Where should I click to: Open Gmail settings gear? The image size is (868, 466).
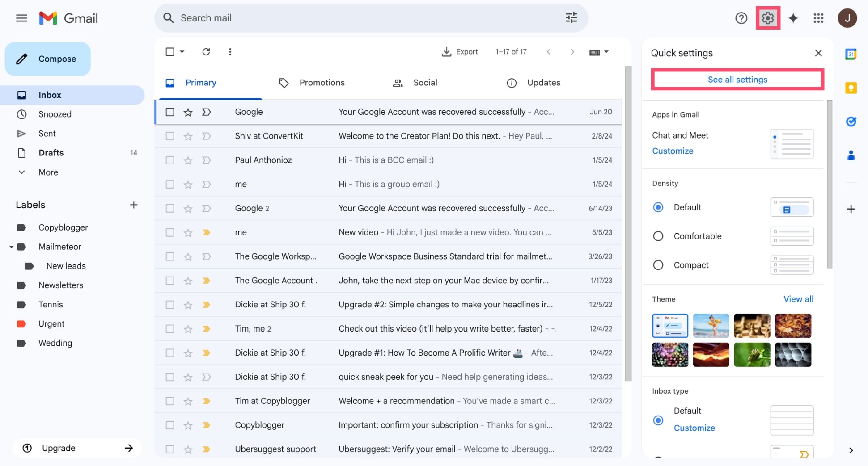(767, 18)
